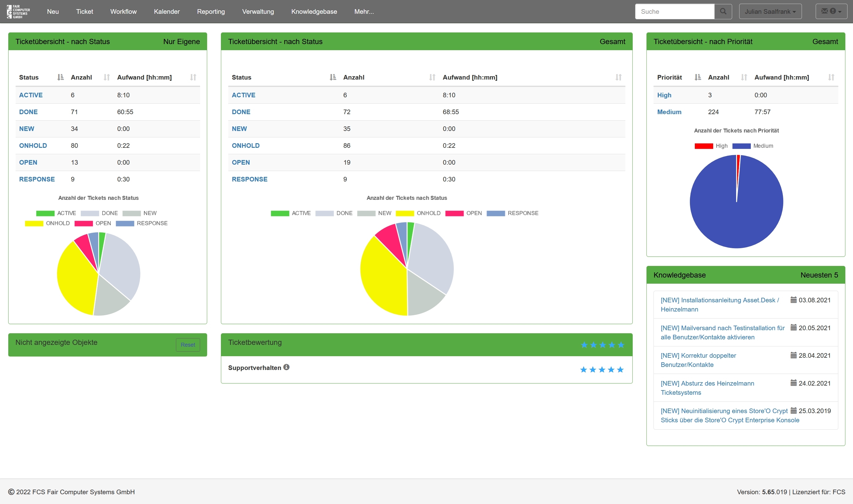Screen dimensions: 853x504
Task: Click into the Suche search field
Action: (x=674, y=12)
